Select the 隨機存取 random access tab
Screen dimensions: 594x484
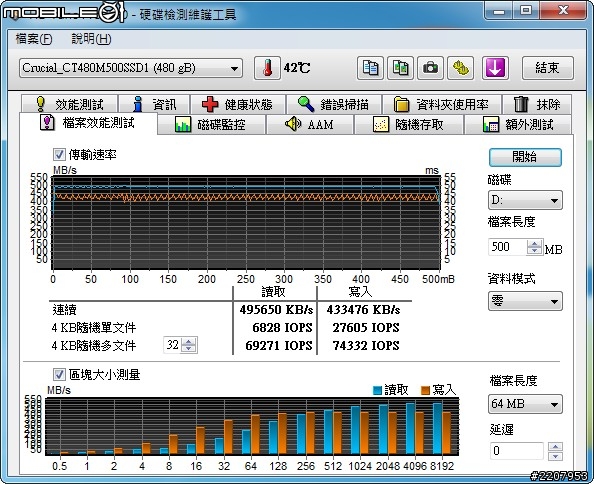pos(409,125)
